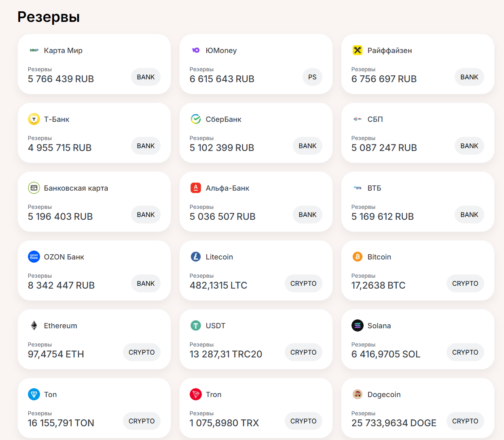Click the ЮMoney purple logo icon
Image resolution: width=504 pixels, height=440 pixels.
[x=196, y=50]
